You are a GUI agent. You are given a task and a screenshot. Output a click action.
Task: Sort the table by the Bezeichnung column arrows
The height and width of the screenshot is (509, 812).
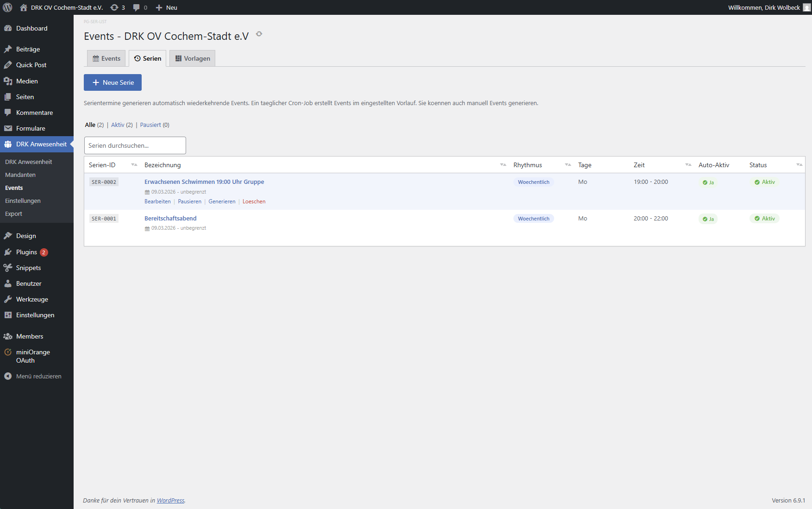click(503, 165)
